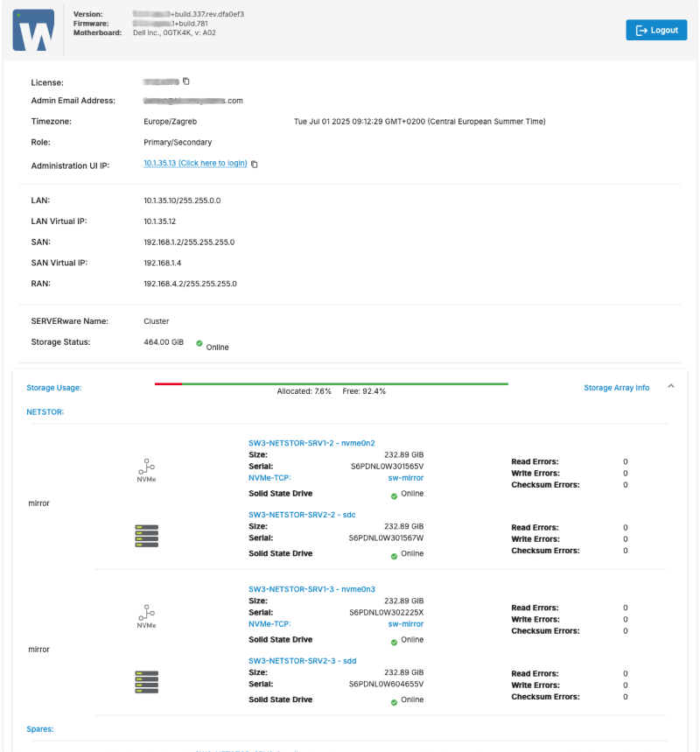Click the server rack icon for sdc drive
The height and width of the screenshot is (752, 700).
(x=147, y=536)
